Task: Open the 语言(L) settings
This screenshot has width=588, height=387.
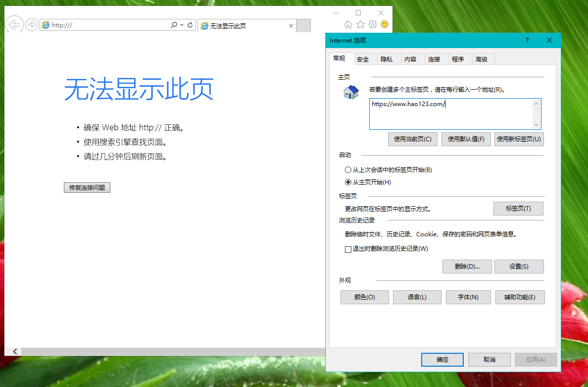Action: click(x=417, y=297)
